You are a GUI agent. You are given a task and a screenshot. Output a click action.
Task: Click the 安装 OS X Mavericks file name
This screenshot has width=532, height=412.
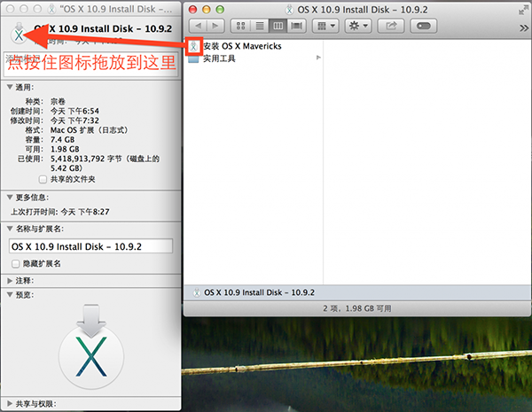click(242, 46)
